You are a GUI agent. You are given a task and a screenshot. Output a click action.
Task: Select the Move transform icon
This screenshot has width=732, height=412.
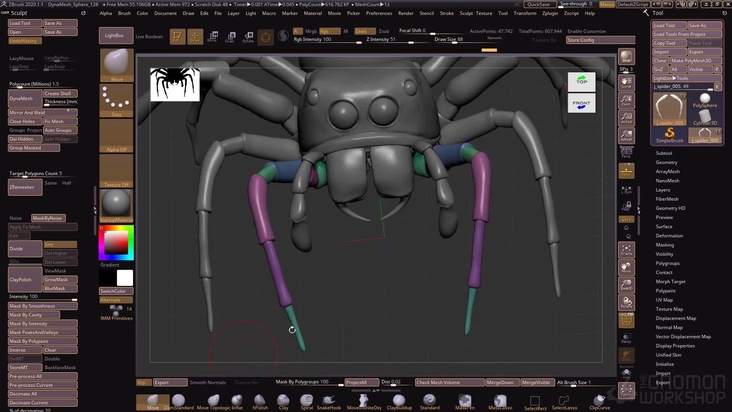[213, 36]
